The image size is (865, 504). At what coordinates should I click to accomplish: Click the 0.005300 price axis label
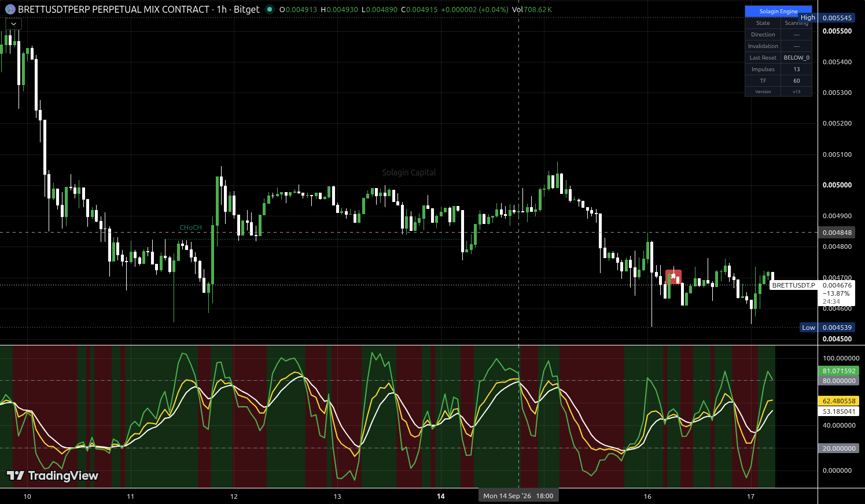point(837,93)
